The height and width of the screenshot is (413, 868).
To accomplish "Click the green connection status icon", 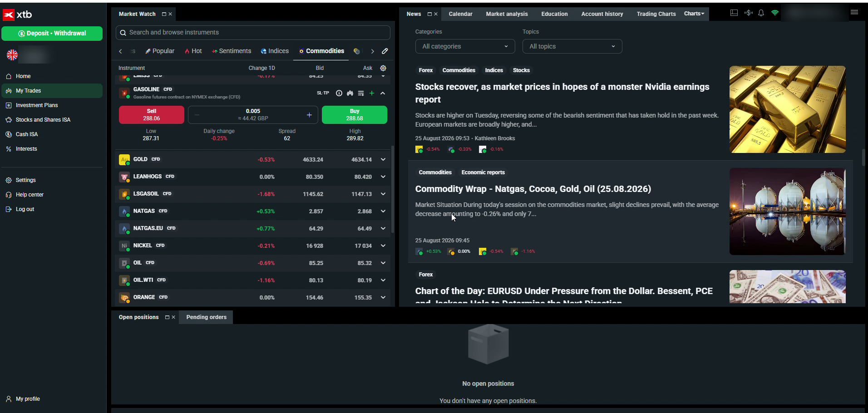I will [x=775, y=13].
